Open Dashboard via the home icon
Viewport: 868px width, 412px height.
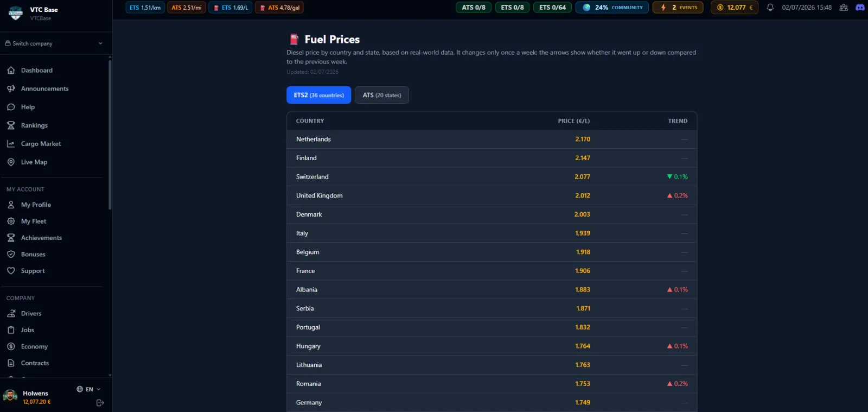click(11, 71)
